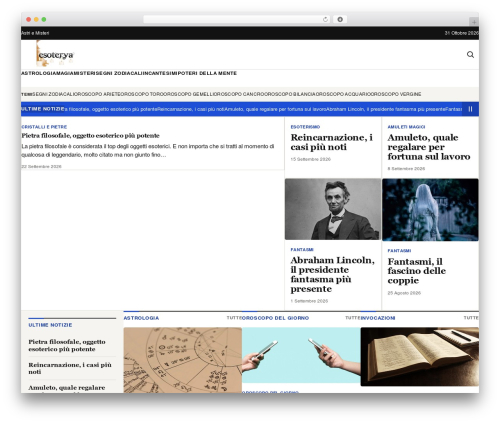Read article Reincarnazione, i casi più noti

[x=332, y=142]
